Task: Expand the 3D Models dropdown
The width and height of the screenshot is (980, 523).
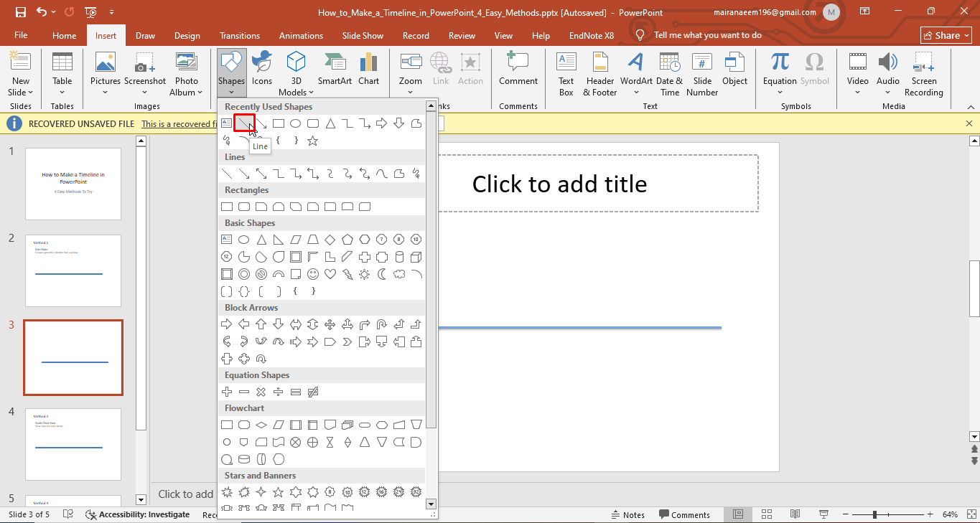Action: point(297,87)
